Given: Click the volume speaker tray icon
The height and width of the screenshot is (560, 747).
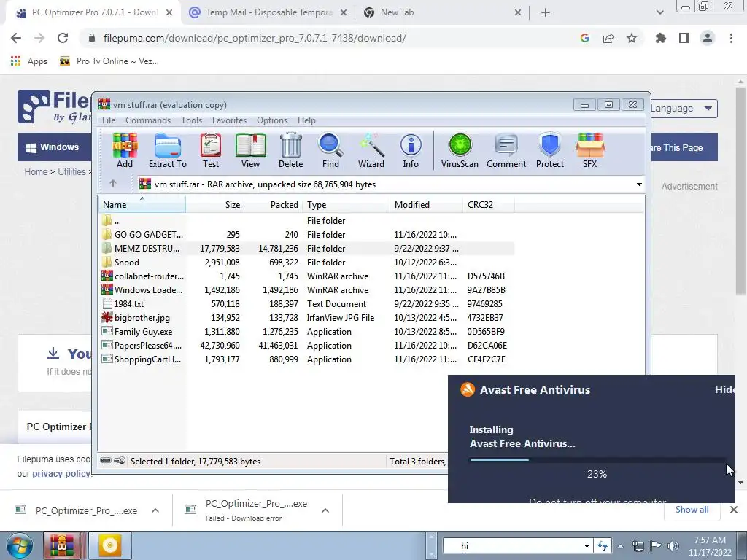Looking at the screenshot, I should 673,546.
